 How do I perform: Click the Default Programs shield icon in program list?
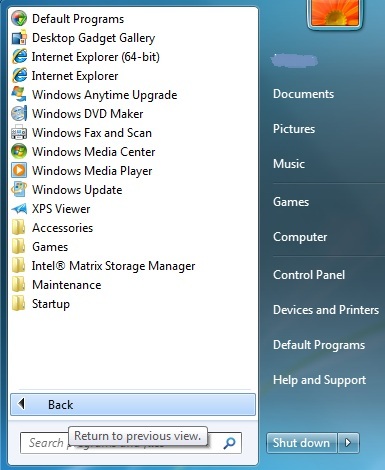19,18
